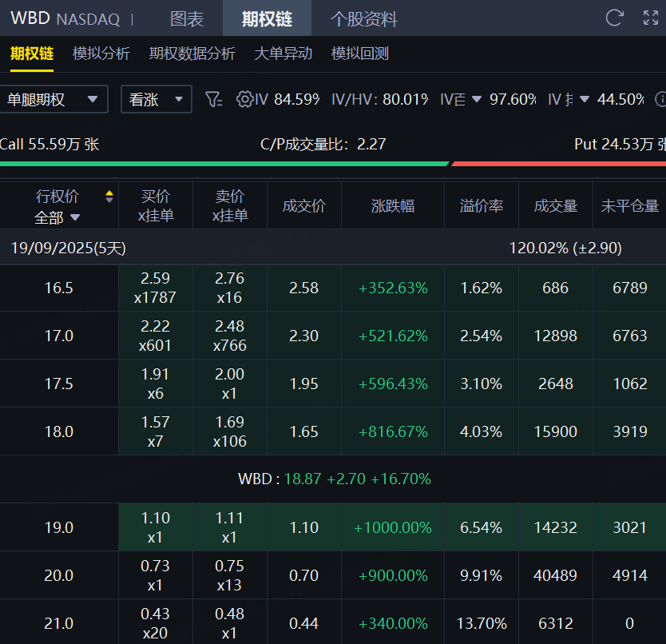Click the expiry IV value 120.02% (±2.90)

tap(565, 248)
